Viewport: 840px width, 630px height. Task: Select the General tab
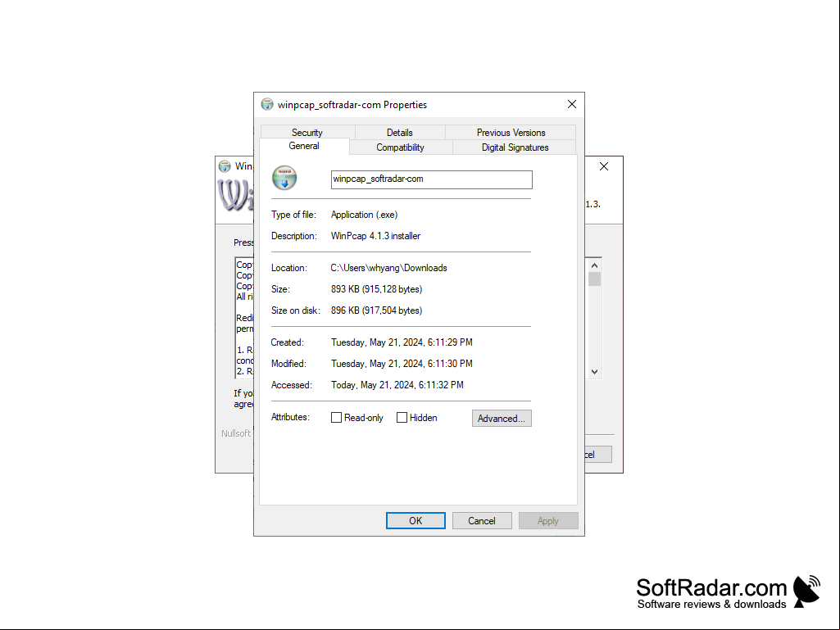[304, 147]
